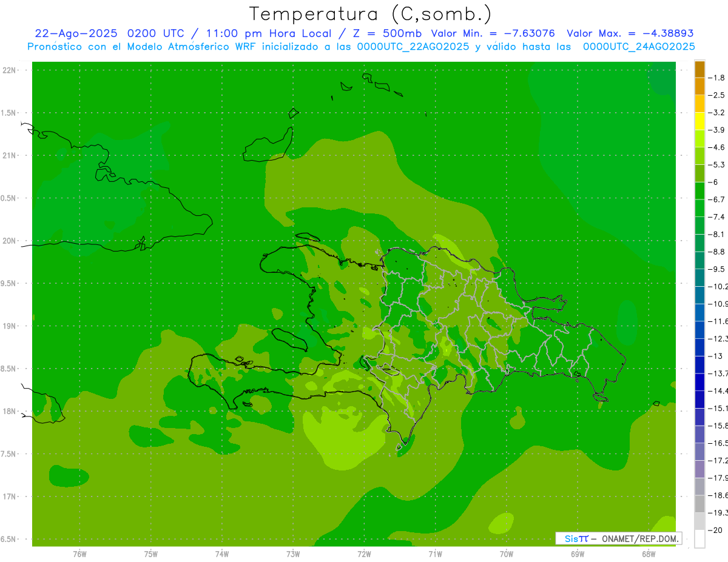
Task: Pick grey swatch between -18.6 and -19.3
Action: (699, 504)
